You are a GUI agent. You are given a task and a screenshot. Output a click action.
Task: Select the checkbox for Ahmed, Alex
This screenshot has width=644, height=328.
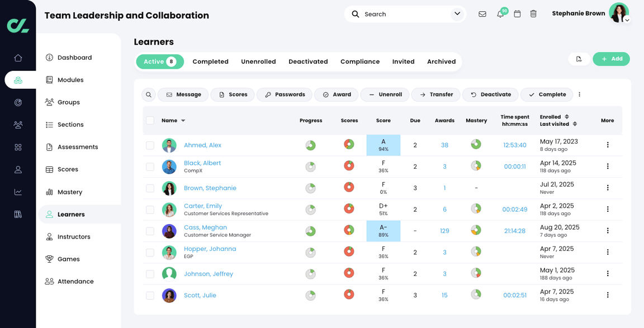pos(150,145)
